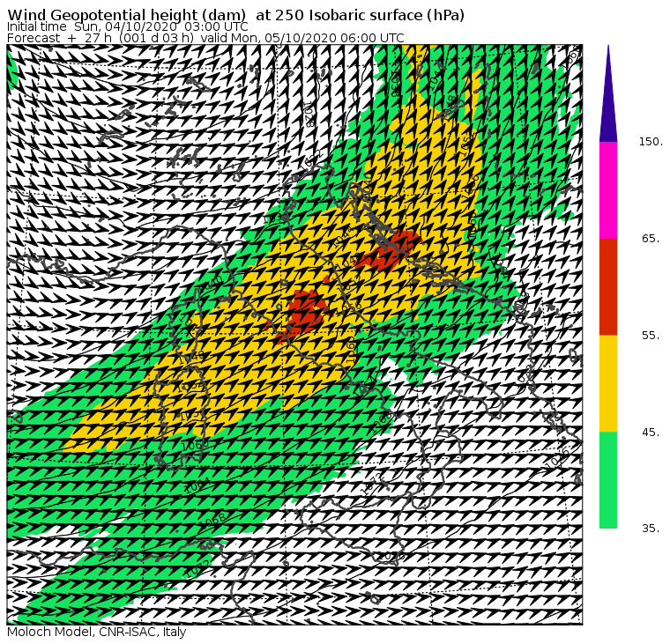
Task: Click the lower-left red wind maximum area
Action: tap(301, 316)
